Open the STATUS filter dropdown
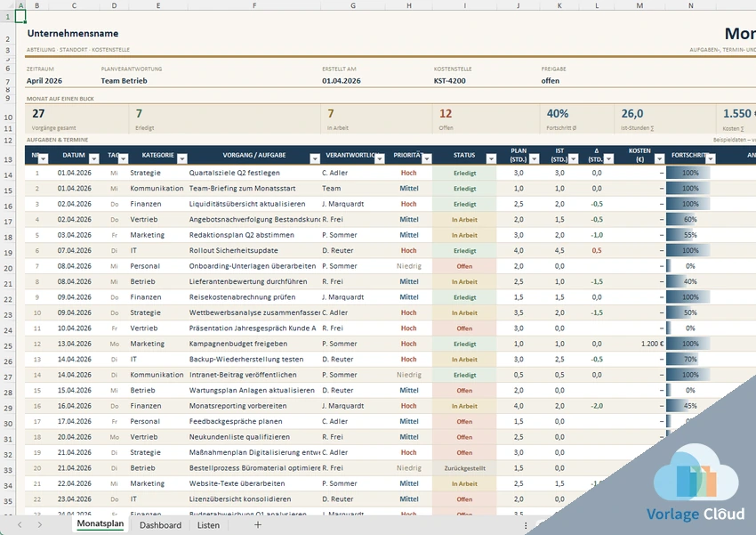This screenshot has width=756, height=535. (x=491, y=158)
